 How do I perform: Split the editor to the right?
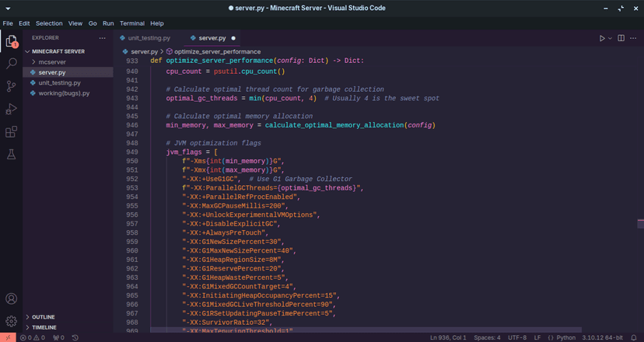(621, 38)
